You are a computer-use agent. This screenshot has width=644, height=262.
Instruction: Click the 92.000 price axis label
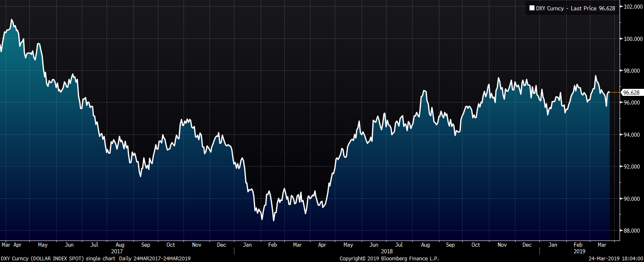[632, 167]
